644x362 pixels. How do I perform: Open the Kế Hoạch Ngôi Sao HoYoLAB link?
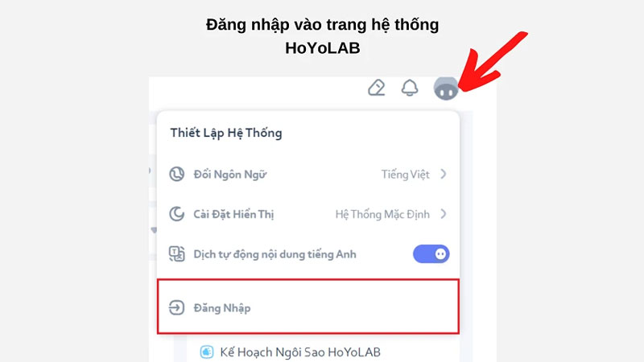click(x=300, y=352)
